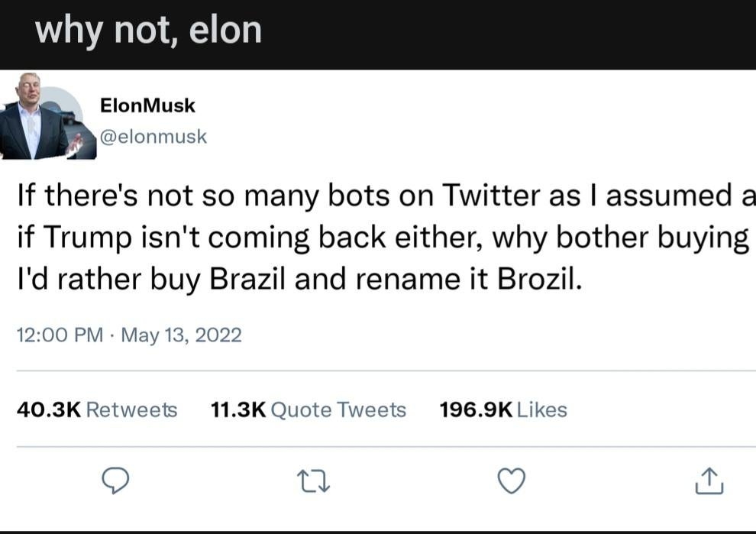Open the reply composer via the speech bubble icon
This screenshot has height=534, width=756.
pos(115,481)
